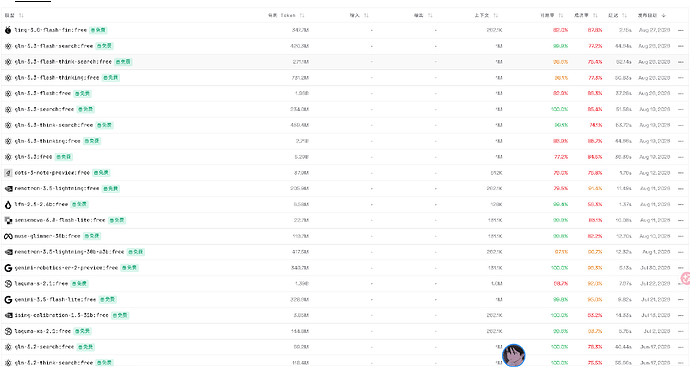Open the floating anime avatar bubble

(x=514, y=355)
